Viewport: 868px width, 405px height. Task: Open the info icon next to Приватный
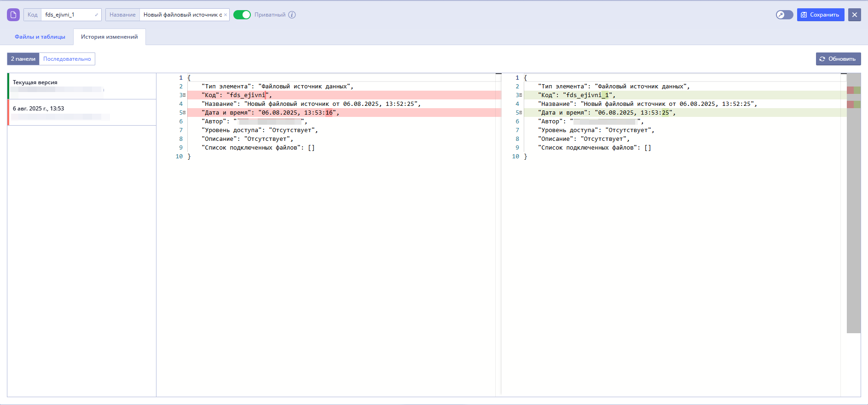click(292, 15)
